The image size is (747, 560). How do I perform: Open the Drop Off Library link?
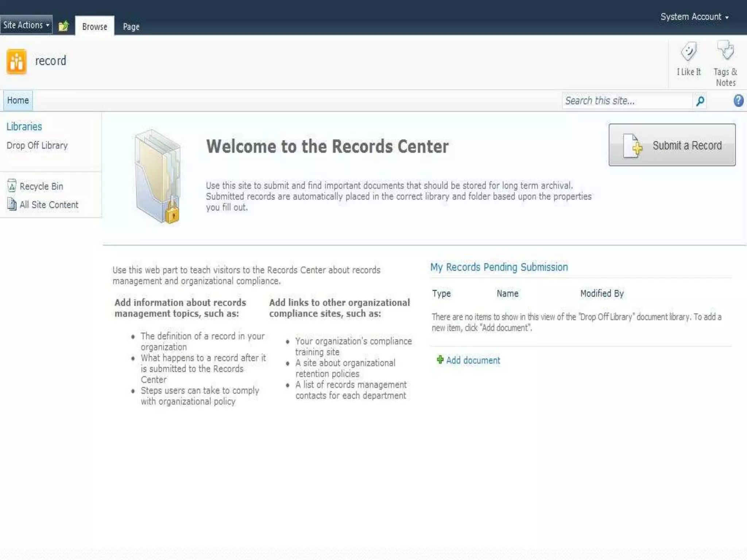coord(37,145)
